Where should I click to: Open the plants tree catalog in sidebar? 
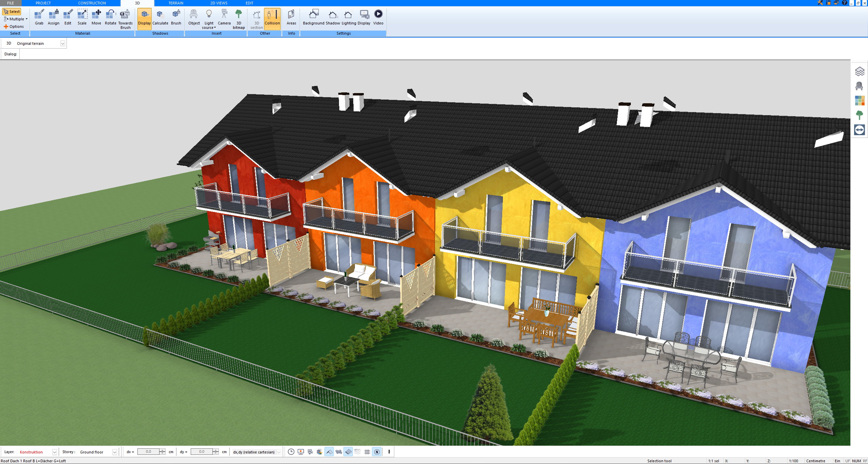(x=860, y=115)
